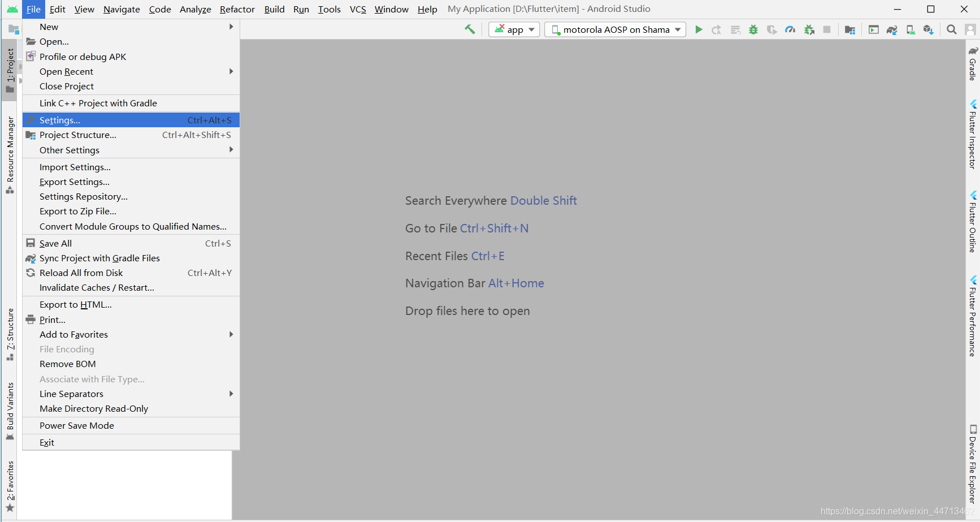Click Save All in the File menu

click(x=131, y=243)
